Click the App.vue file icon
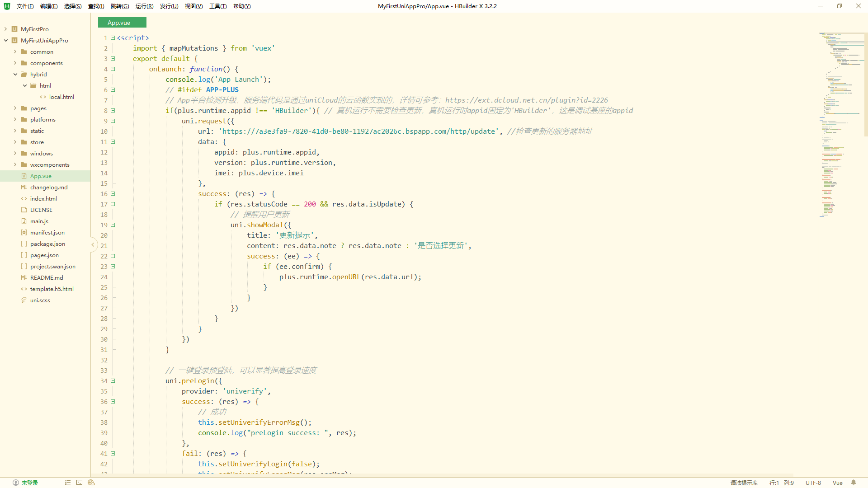The width and height of the screenshot is (868, 488). [x=24, y=176]
